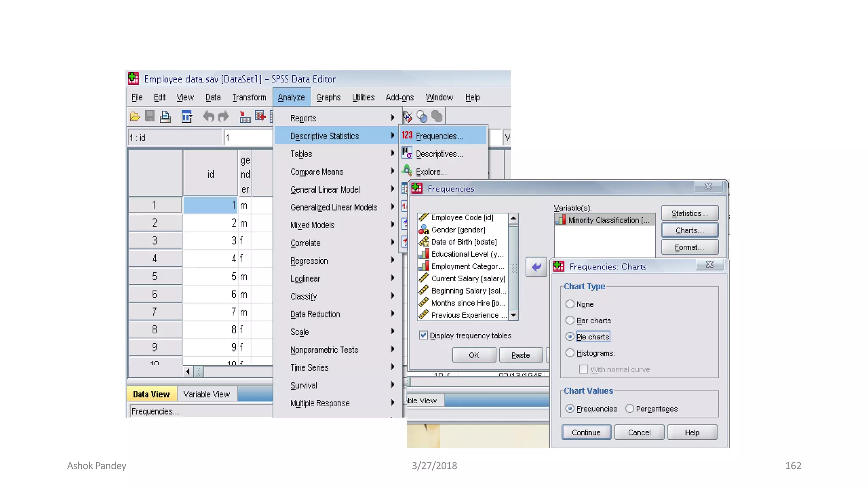
Task: Click the Use Sets circles icon
Action: 422,116
